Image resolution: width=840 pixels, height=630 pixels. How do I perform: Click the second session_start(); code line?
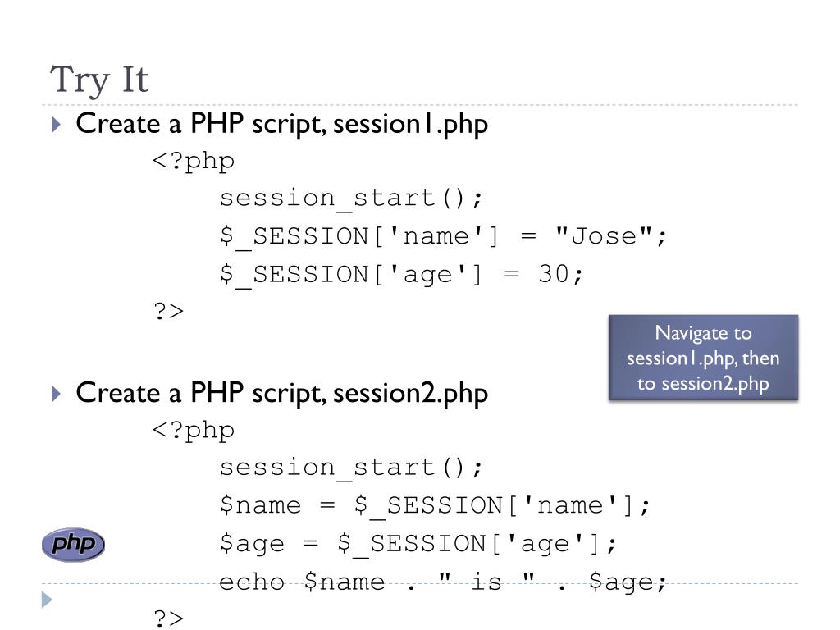(352, 468)
